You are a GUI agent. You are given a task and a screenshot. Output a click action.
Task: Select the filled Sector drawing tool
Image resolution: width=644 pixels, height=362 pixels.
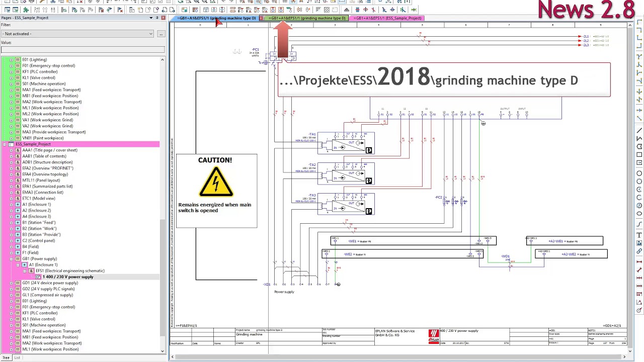(639, 206)
